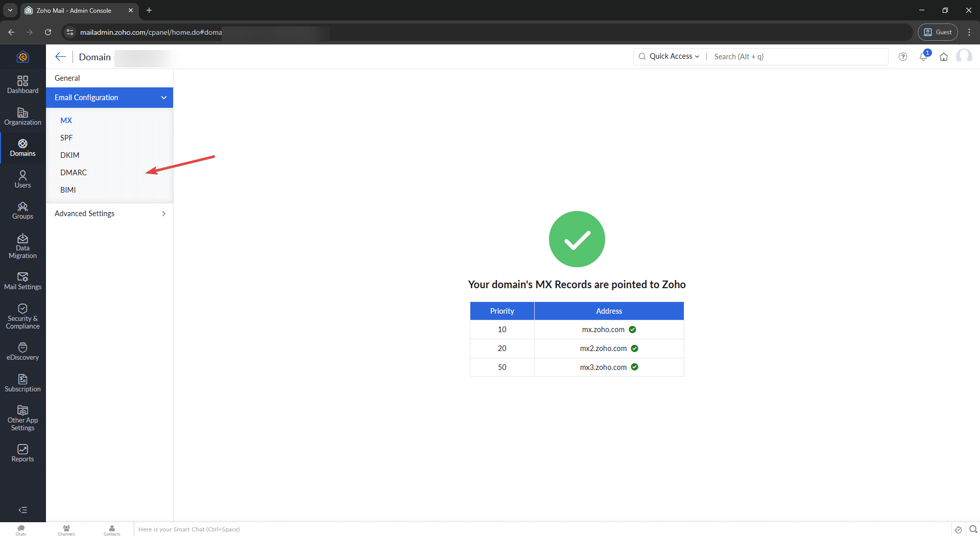Open Security & Compliance section
The height and width of the screenshot is (536, 980).
pyautogui.click(x=22, y=316)
